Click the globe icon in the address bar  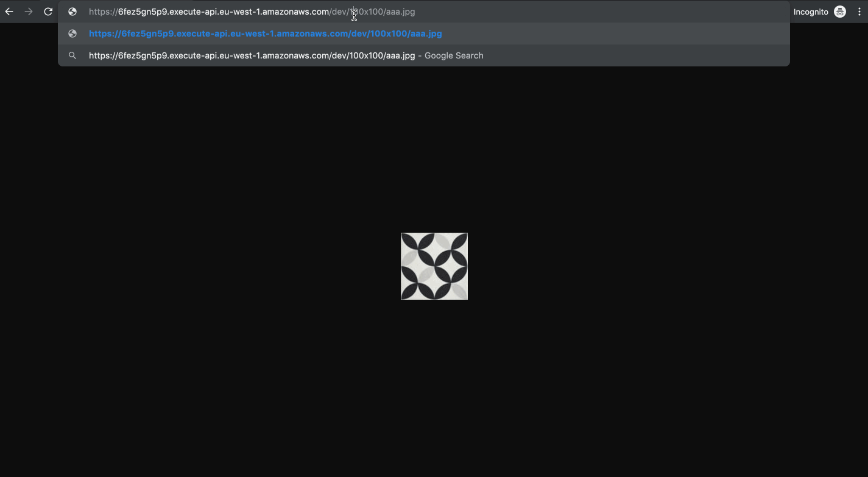[x=72, y=12]
